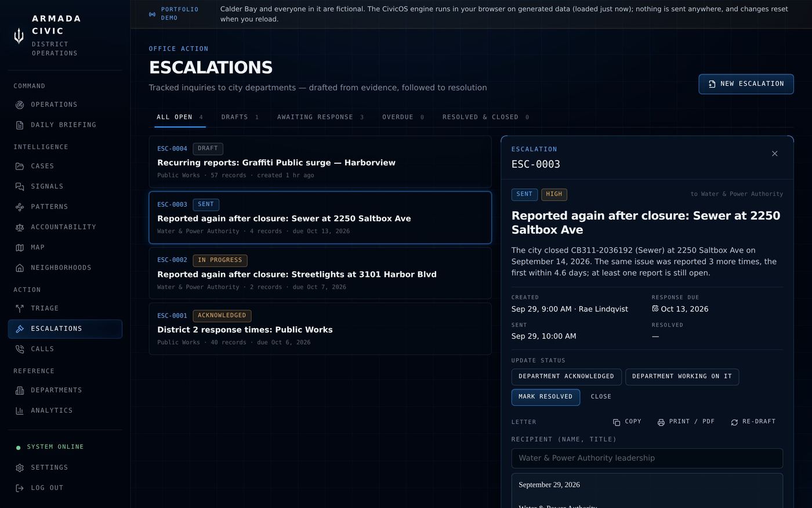Image resolution: width=812 pixels, height=508 pixels.
Task: Open the Awaiting Response tab
Action: [321, 117]
